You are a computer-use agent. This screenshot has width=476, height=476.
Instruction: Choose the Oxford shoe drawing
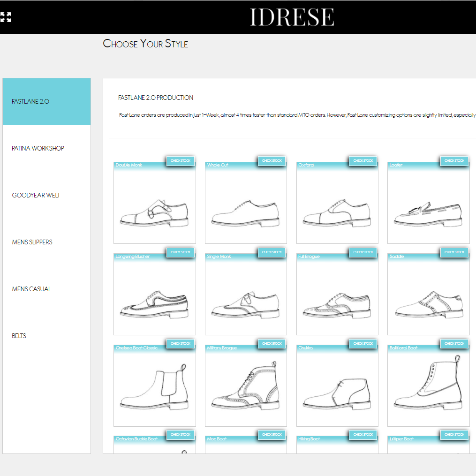[337, 213]
